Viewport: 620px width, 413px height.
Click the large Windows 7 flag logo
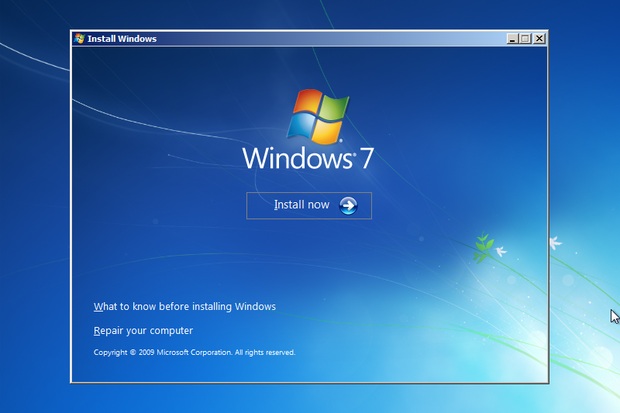(318, 116)
